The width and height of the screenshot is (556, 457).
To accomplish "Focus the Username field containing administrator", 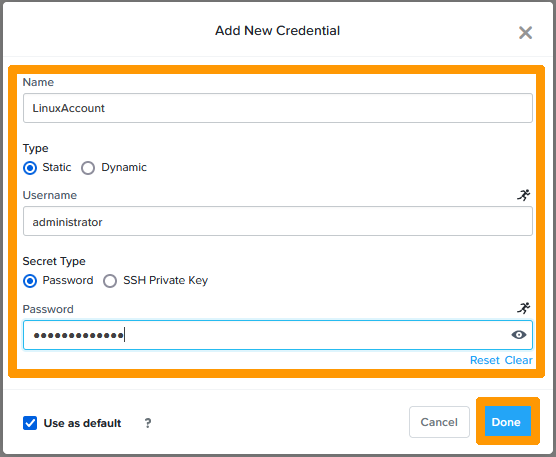I will (x=278, y=222).
